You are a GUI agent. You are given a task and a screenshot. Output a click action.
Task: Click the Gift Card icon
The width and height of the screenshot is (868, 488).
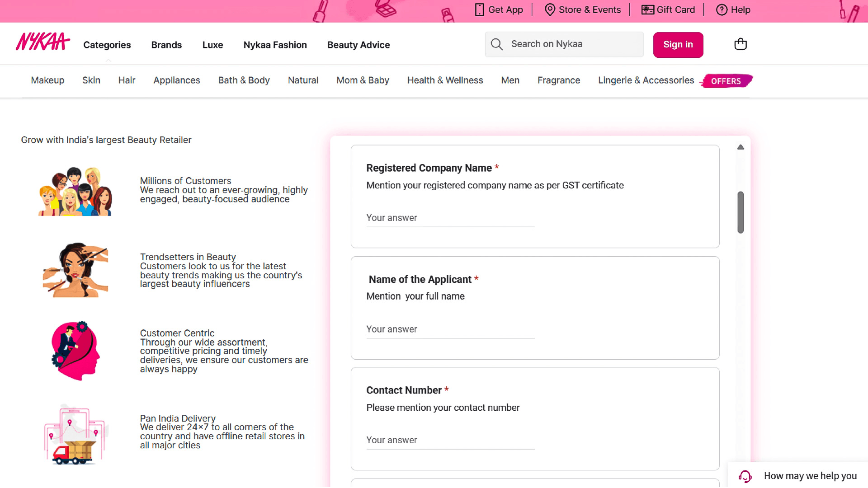point(647,9)
